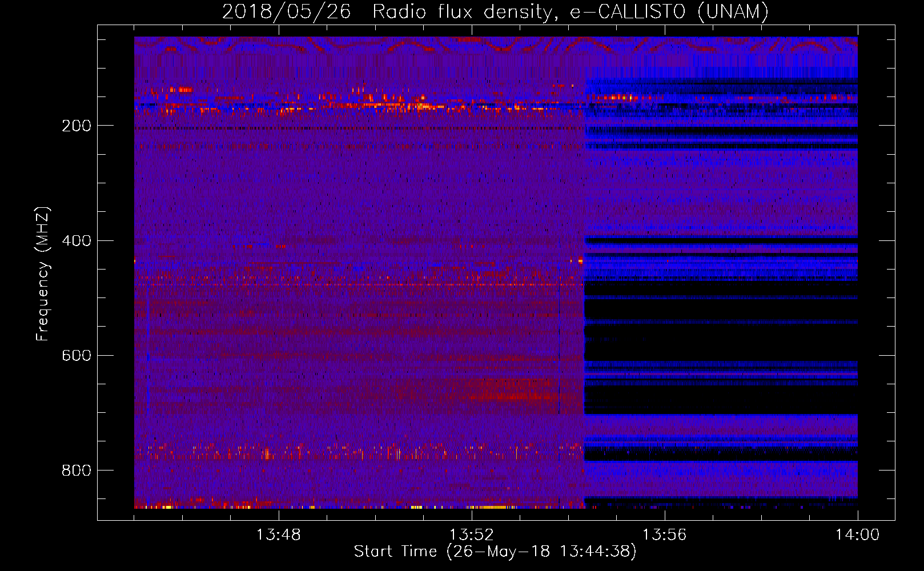Click the '14:00' time tick label
Image resolution: width=924 pixels, height=571 pixels.
coord(857,535)
